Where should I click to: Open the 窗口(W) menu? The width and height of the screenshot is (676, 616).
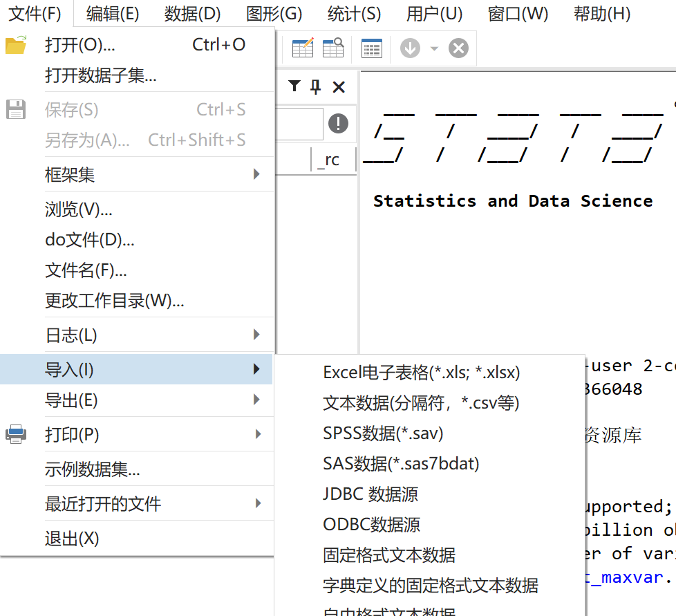[x=518, y=14]
